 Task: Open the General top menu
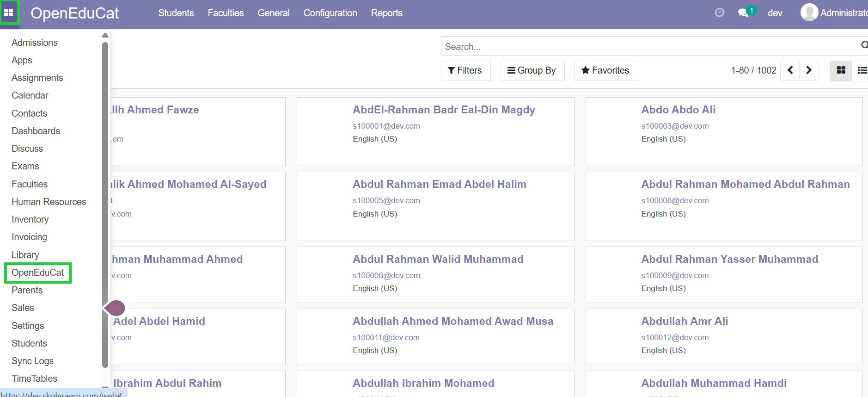274,13
